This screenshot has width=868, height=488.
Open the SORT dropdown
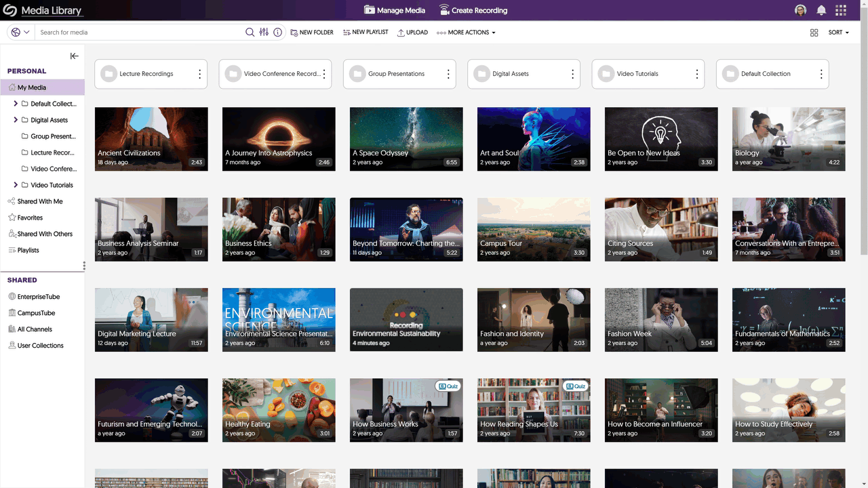[837, 32]
